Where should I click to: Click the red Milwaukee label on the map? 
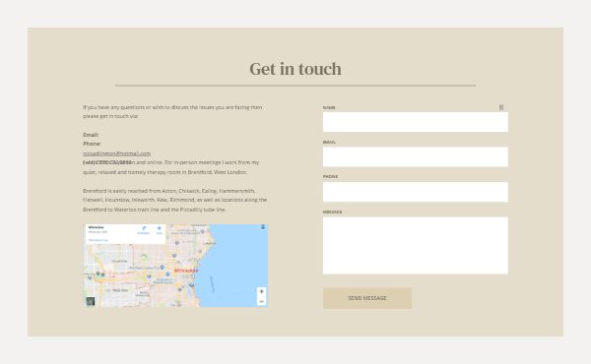click(186, 271)
